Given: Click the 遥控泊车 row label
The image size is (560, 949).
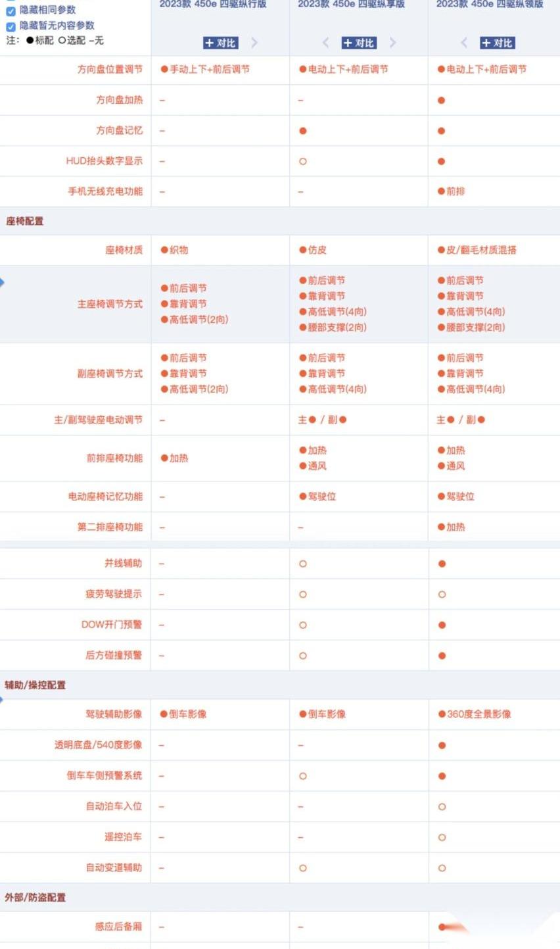Looking at the screenshot, I should click(x=123, y=837).
